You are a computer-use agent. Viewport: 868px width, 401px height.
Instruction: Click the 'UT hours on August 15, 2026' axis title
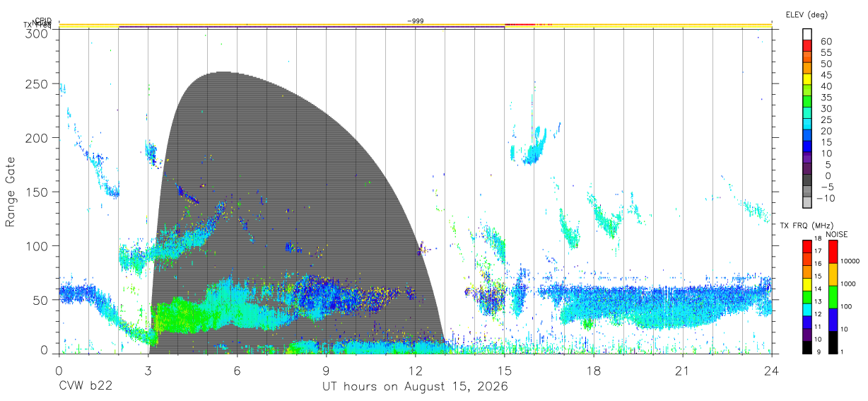coord(415,387)
